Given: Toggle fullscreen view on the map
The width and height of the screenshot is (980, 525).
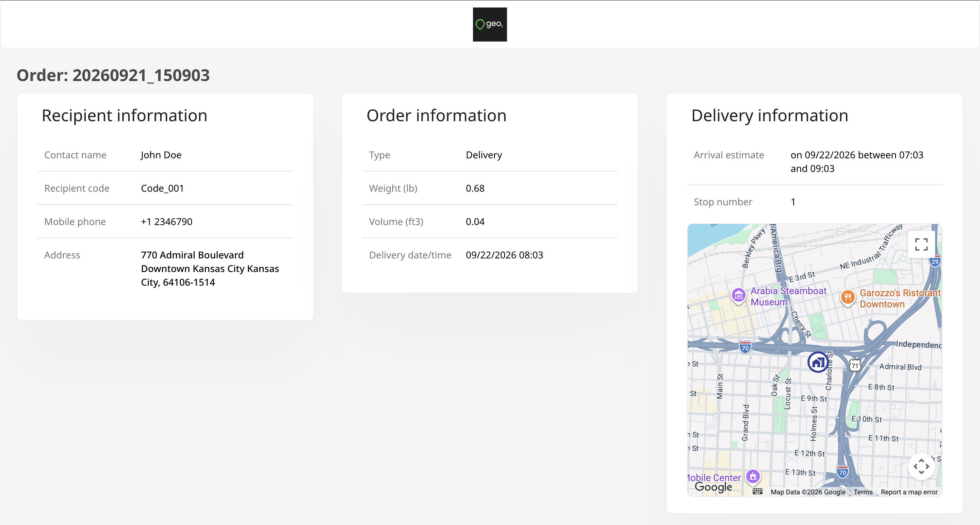Looking at the screenshot, I should [921, 244].
